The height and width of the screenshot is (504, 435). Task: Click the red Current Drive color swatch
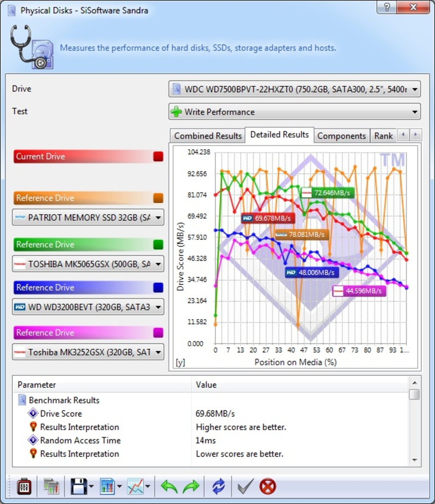pyautogui.click(x=158, y=157)
